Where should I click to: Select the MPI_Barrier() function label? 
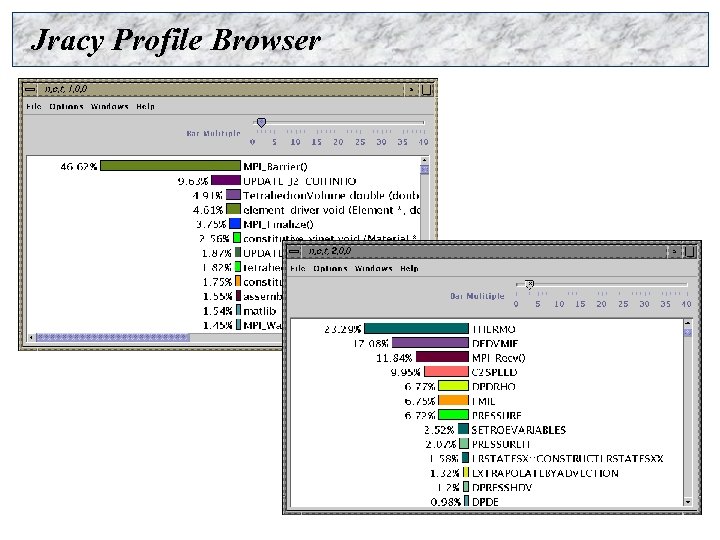click(x=276, y=166)
